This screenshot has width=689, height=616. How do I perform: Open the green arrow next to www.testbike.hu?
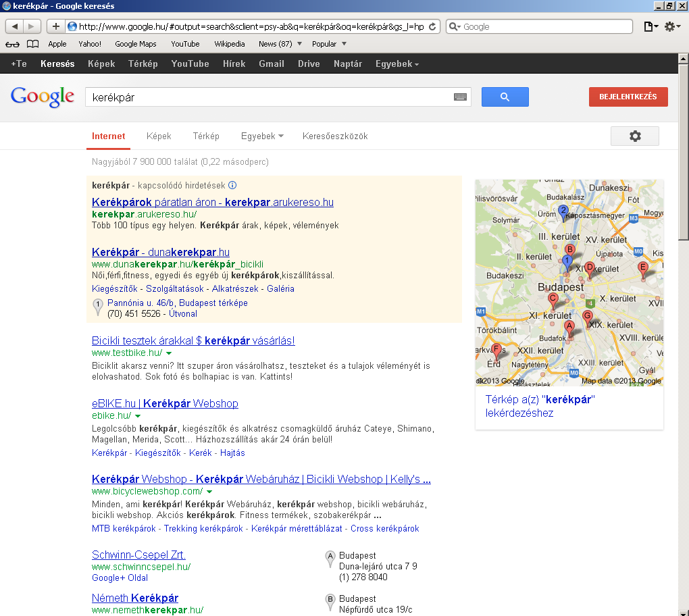(169, 353)
